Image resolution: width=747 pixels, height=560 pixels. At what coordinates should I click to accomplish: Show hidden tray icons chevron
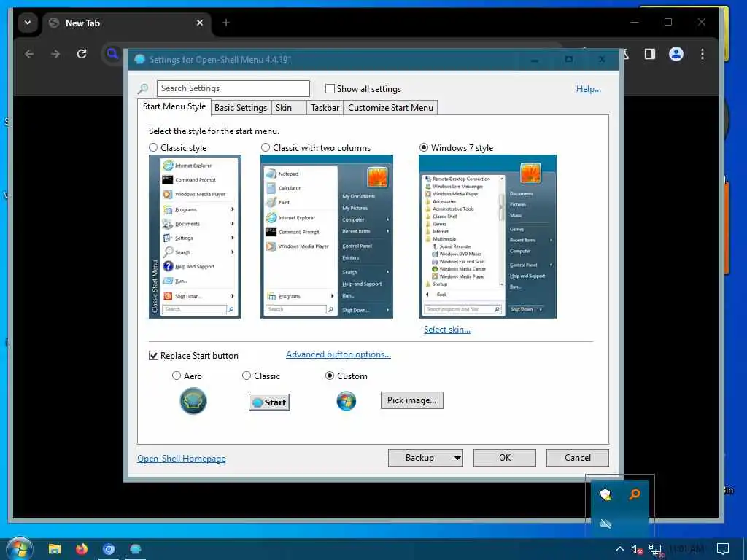[619, 549]
